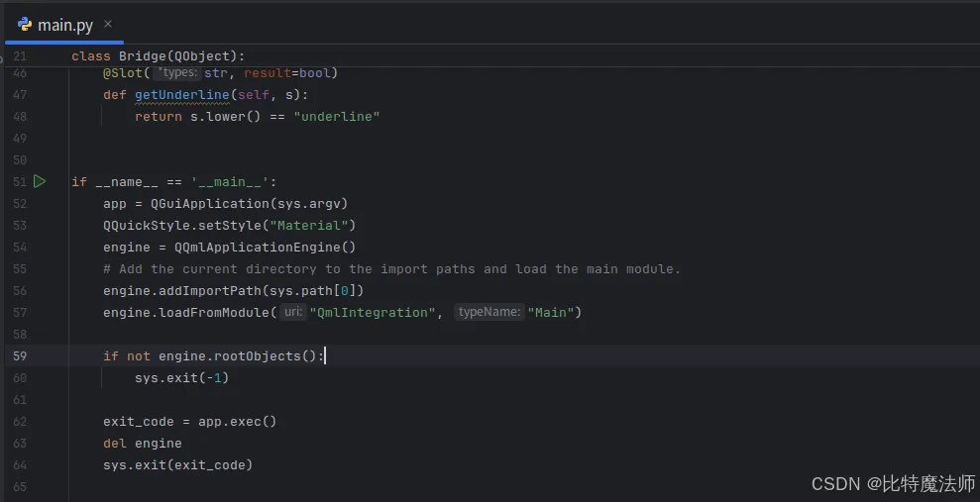Click gutter line number 62
980x502 pixels.
20,422
